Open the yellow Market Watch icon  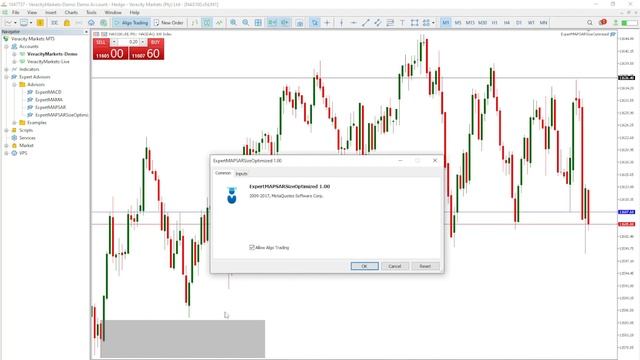[40, 23]
